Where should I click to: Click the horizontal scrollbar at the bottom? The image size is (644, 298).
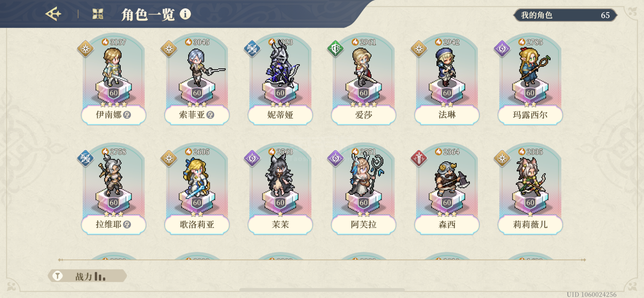click(322, 290)
